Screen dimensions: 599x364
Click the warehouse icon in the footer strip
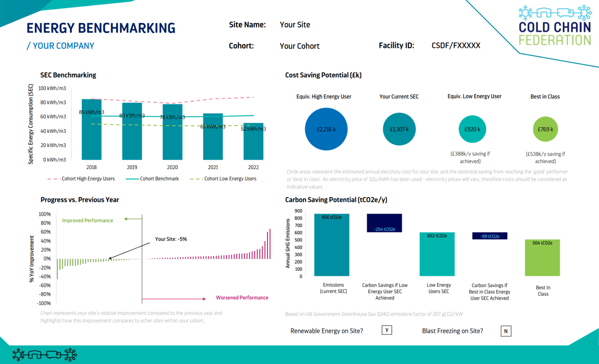pos(35,354)
